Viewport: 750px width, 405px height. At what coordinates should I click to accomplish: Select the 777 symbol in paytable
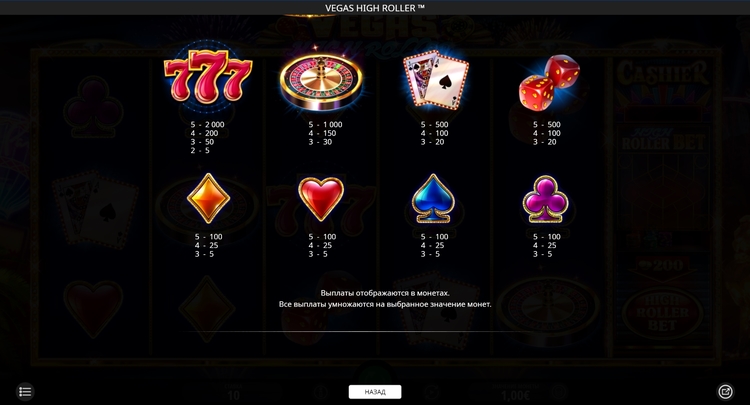pyautogui.click(x=208, y=77)
